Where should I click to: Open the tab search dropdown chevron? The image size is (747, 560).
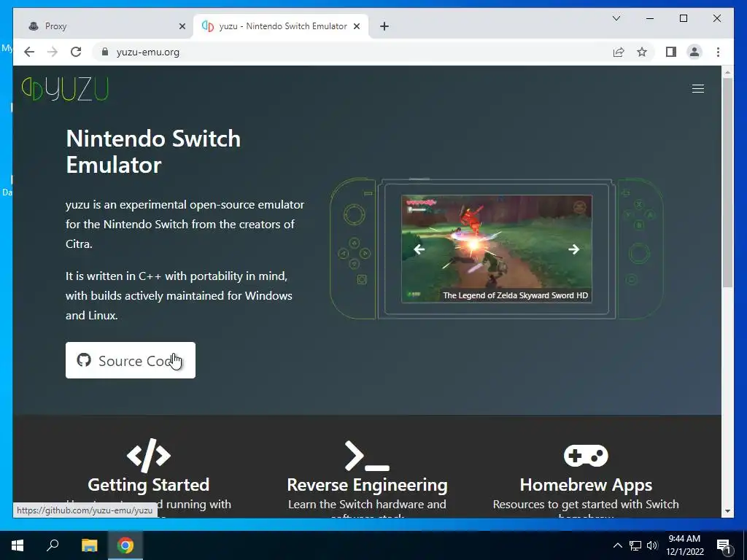click(x=616, y=18)
